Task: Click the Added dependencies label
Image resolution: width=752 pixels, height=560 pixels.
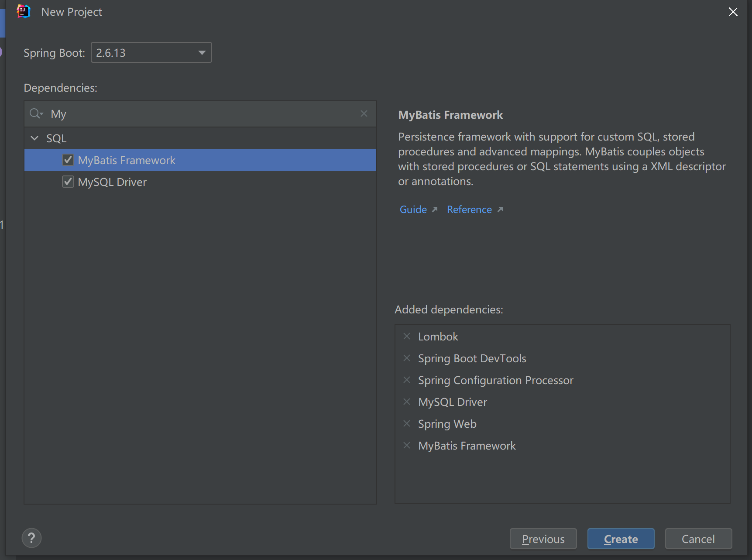Action: (449, 309)
